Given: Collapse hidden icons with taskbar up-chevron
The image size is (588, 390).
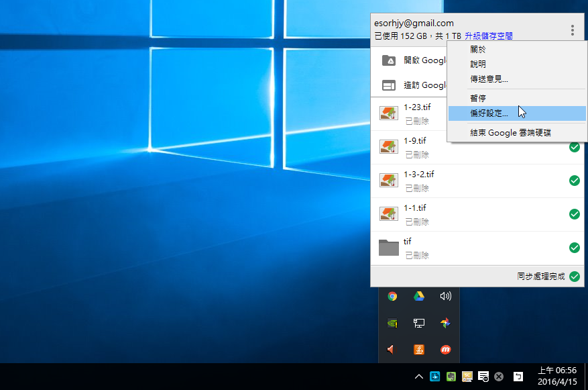Looking at the screenshot, I should coord(419,377).
